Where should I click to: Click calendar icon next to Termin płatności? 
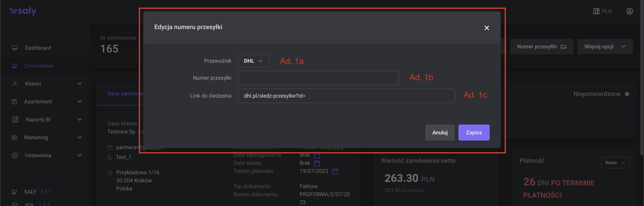335,171
